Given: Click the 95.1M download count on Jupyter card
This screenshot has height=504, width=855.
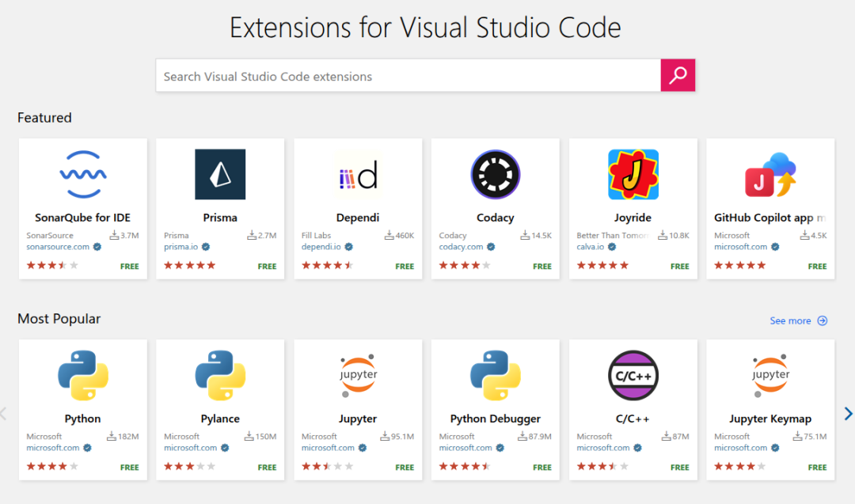Looking at the screenshot, I should pos(397,436).
